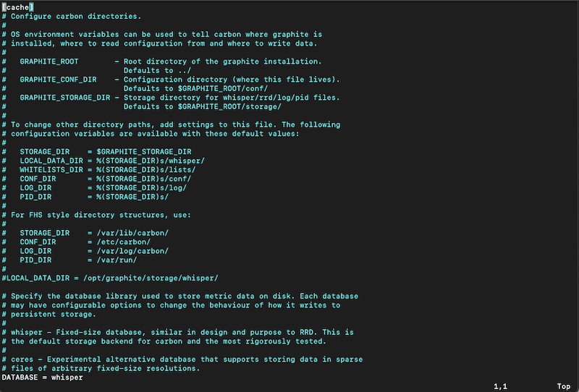The width and height of the screenshot is (579, 392).
Task: Click the /etc/carbon/ path
Action: [x=124, y=242]
